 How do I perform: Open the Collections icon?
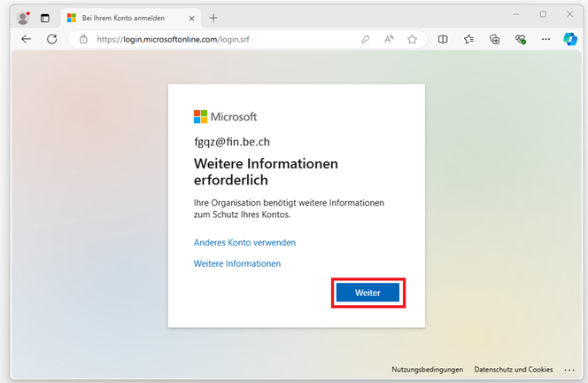495,39
